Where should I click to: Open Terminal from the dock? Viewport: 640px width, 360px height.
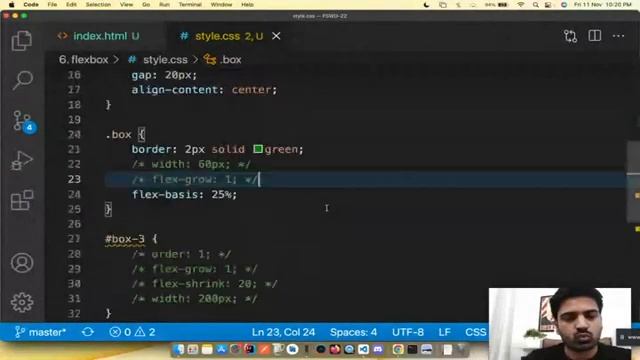point(412,349)
